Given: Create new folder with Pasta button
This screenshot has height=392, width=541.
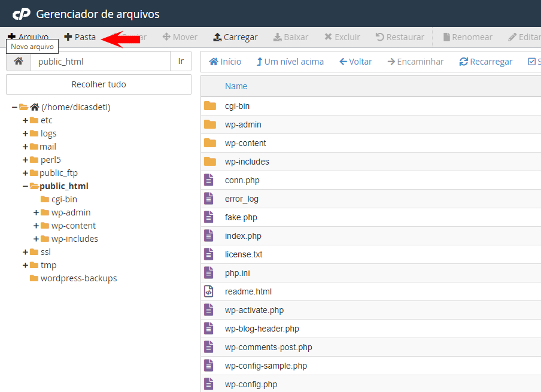Looking at the screenshot, I should pyautogui.click(x=80, y=37).
